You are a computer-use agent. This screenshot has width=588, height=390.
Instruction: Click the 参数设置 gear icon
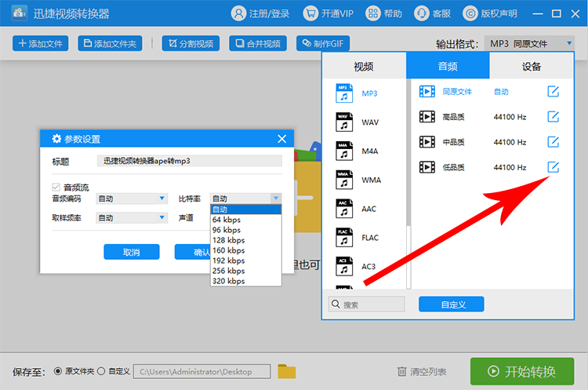tap(56, 139)
